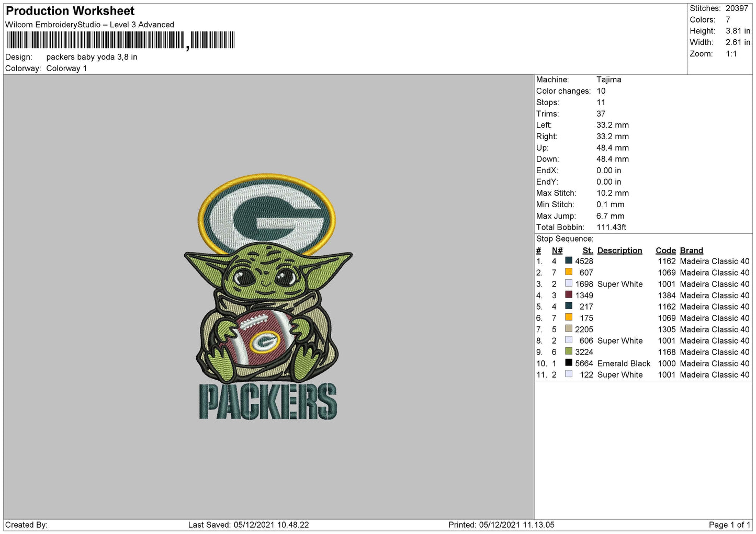
Task: Click the Colors value 7
Action: [728, 20]
